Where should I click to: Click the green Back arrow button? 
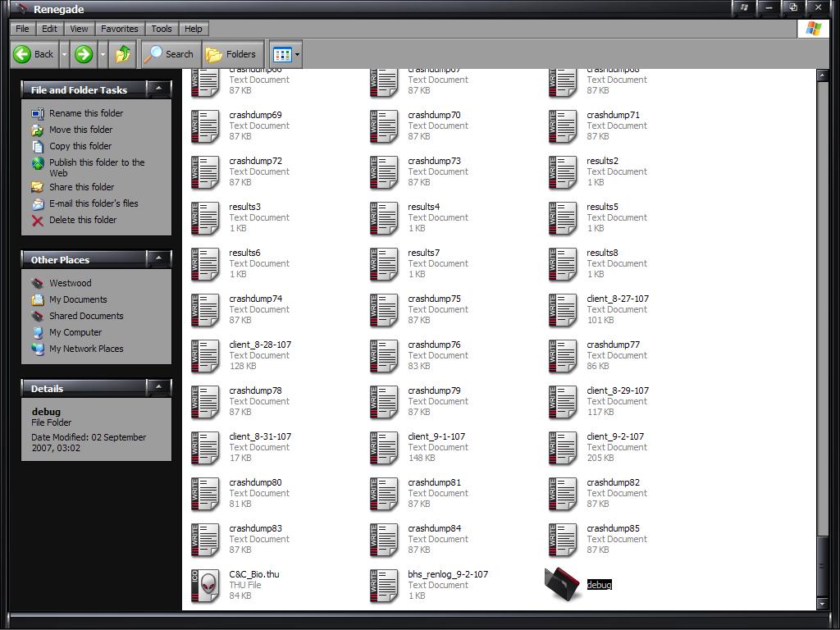point(33,54)
